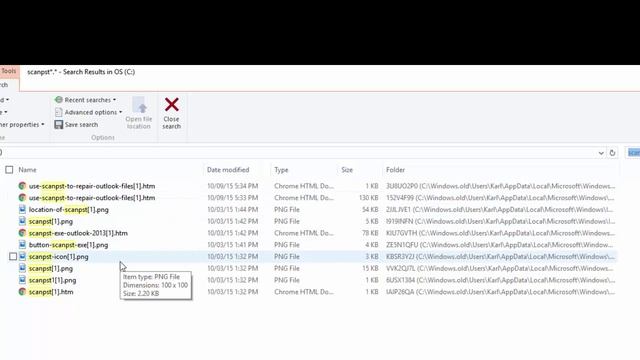Select file name scanpst-icon[1].png
Image resolution: width=640 pixels, height=360 pixels.
coord(58,257)
